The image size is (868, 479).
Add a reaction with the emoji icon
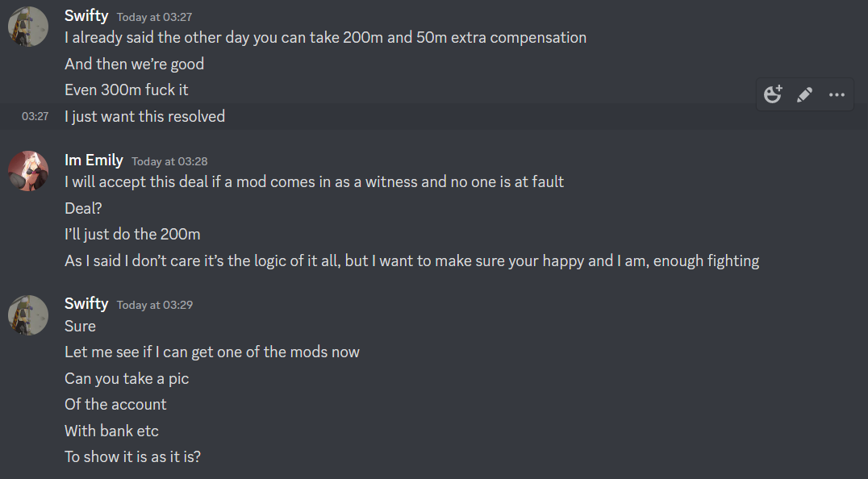(773, 94)
